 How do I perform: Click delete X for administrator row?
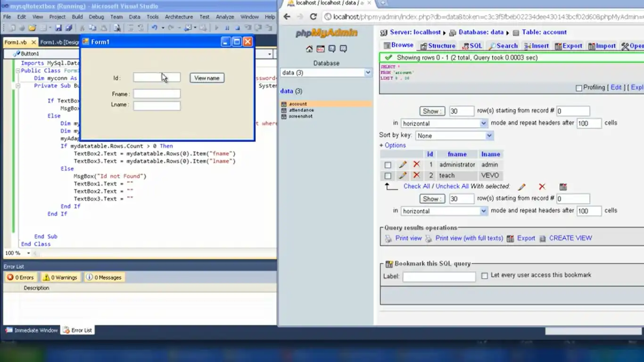(416, 165)
